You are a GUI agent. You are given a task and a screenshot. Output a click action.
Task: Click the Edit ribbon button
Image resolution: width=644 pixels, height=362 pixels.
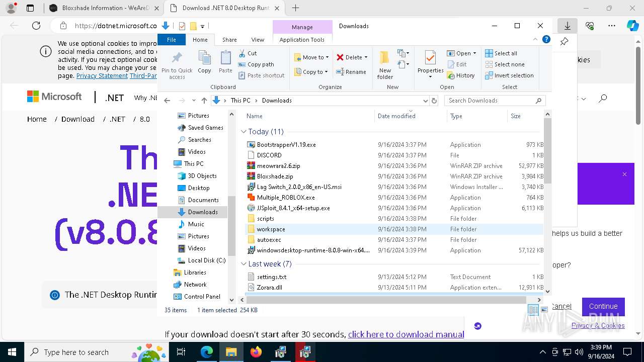(457, 64)
